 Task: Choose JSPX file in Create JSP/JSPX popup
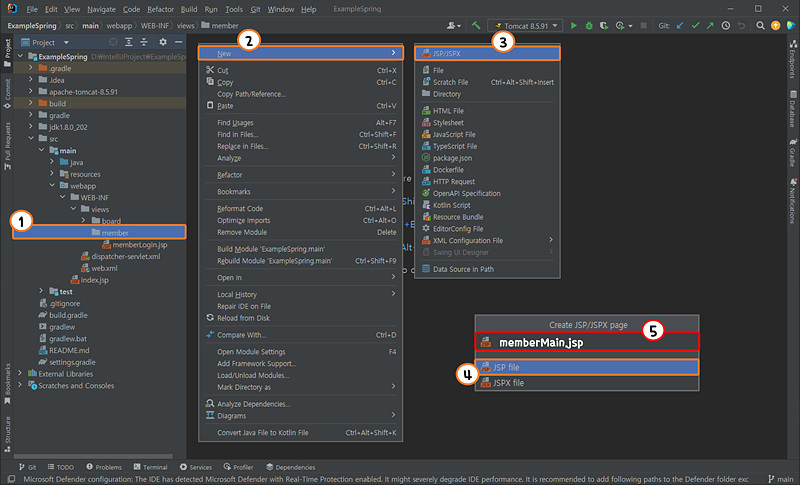[587, 382]
